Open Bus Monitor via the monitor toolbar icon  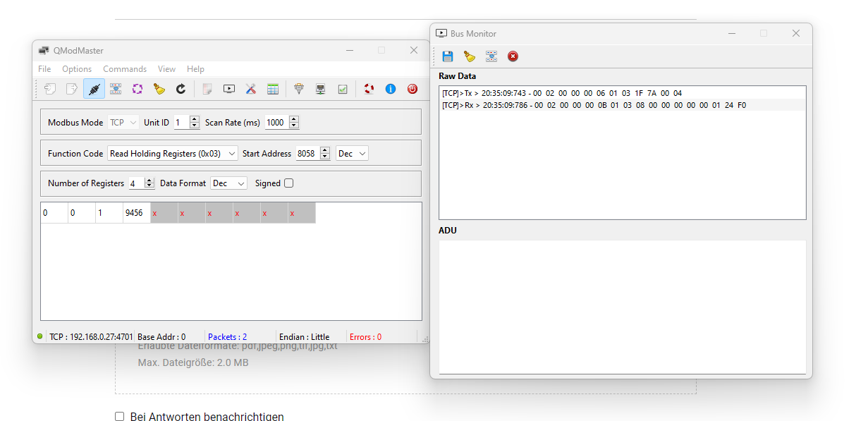pyautogui.click(x=229, y=89)
